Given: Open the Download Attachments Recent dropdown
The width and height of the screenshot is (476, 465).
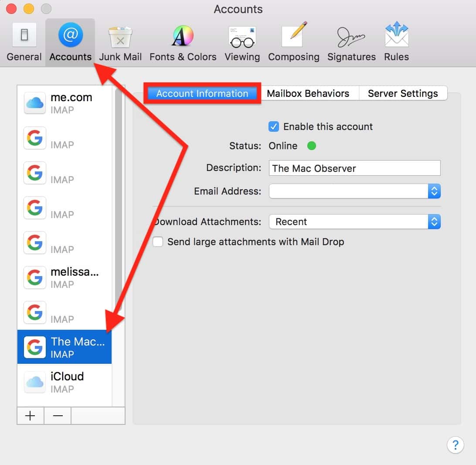Looking at the screenshot, I should click(x=434, y=222).
